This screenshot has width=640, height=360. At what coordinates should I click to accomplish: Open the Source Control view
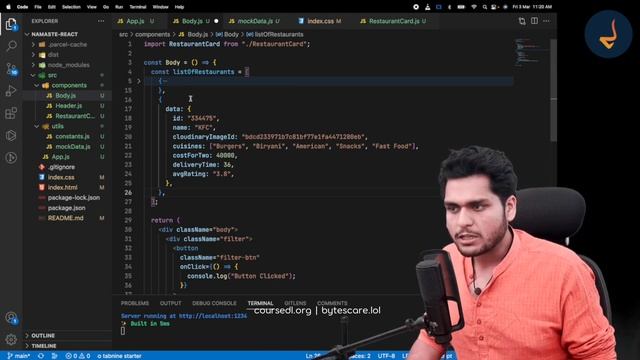pos(11,68)
